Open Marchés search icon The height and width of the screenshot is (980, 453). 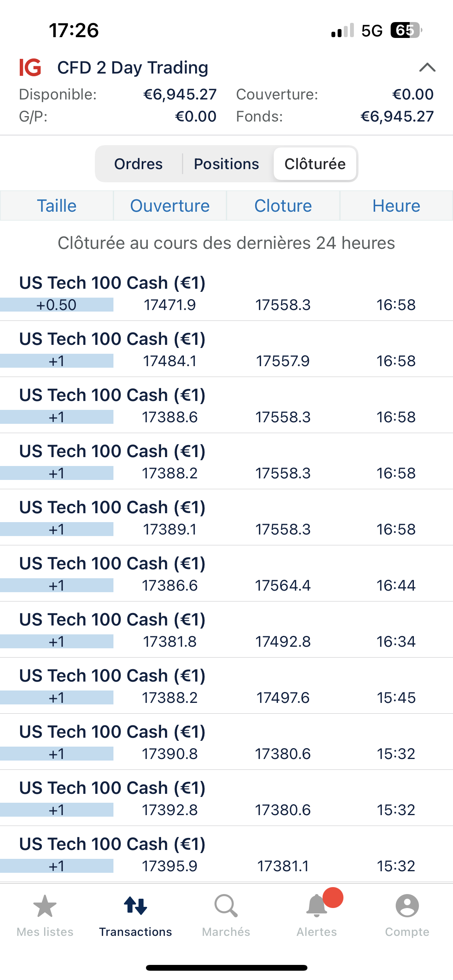226,906
